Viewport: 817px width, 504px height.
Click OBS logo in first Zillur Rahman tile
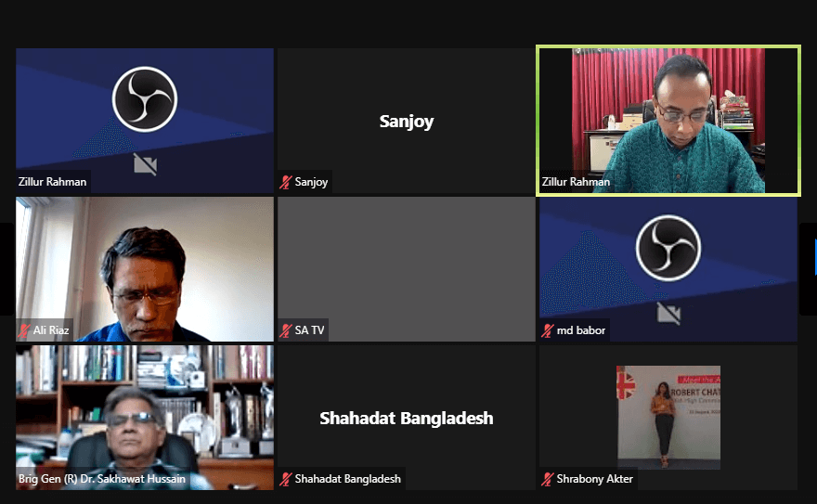tap(145, 99)
